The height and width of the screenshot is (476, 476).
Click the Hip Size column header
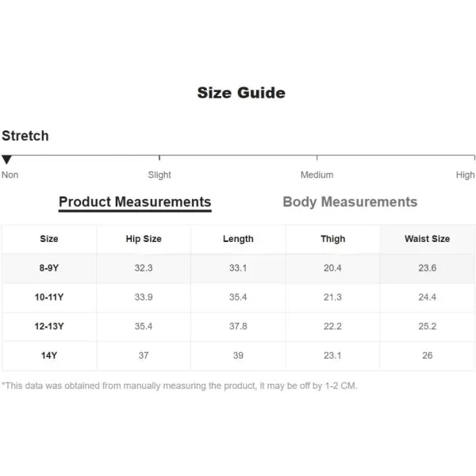[144, 240]
